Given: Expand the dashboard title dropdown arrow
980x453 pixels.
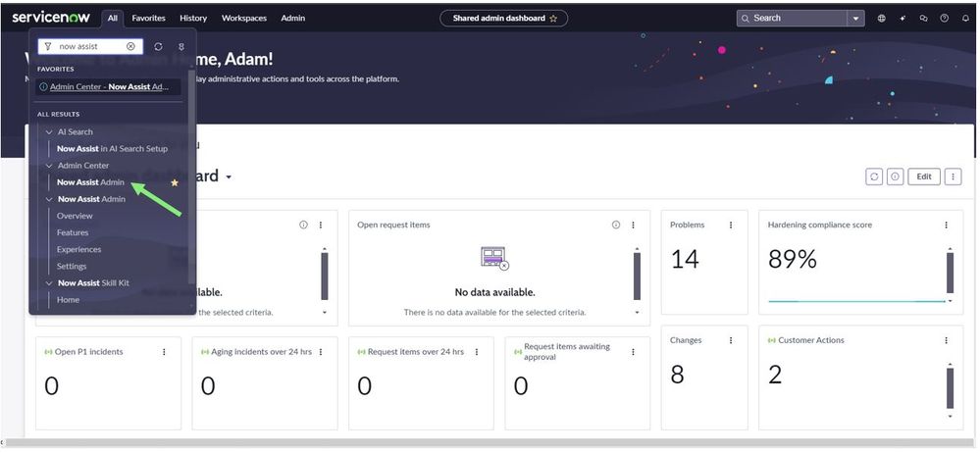Looking at the screenshot, I should [229, 177].
